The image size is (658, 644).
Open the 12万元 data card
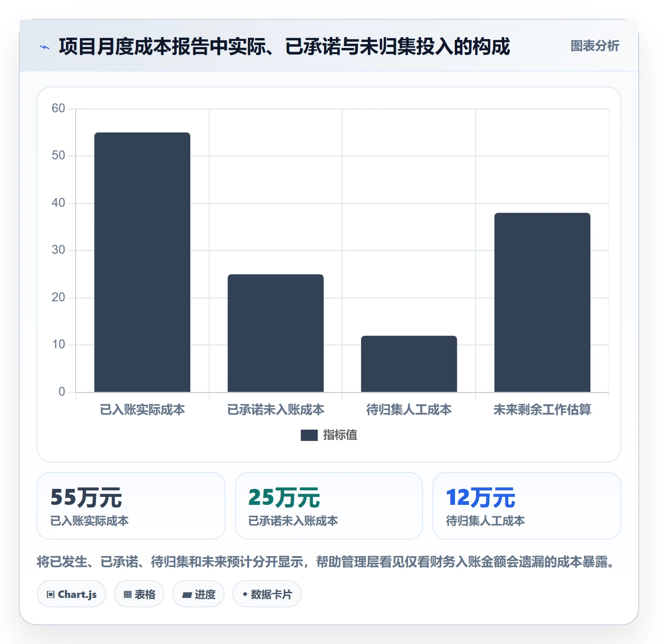coord(527,506)
